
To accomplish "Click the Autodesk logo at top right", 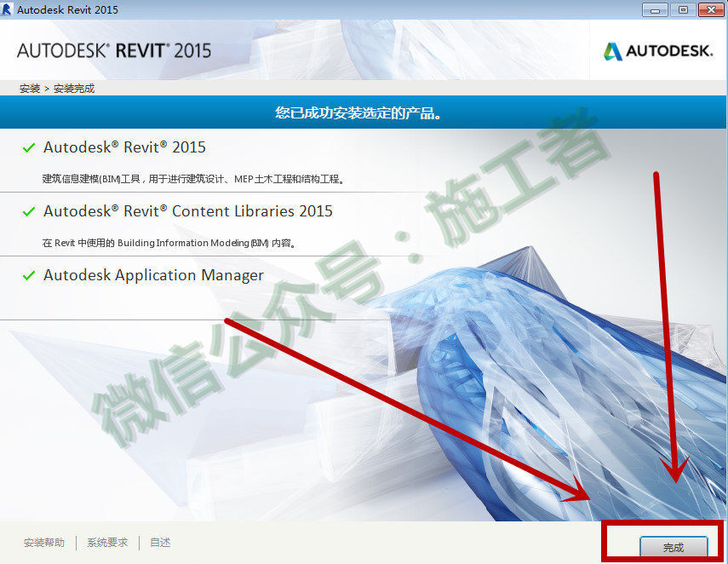I will [x=658, y=51].
